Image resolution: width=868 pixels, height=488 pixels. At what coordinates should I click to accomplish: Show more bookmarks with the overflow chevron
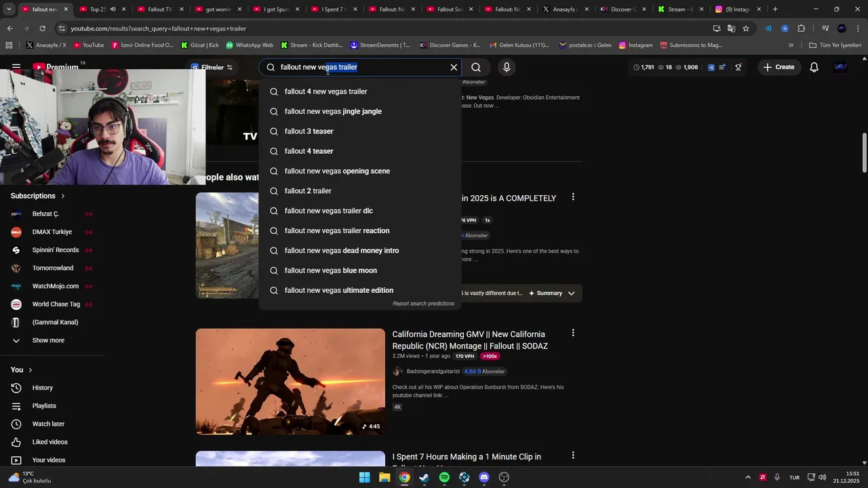point(791,45)
